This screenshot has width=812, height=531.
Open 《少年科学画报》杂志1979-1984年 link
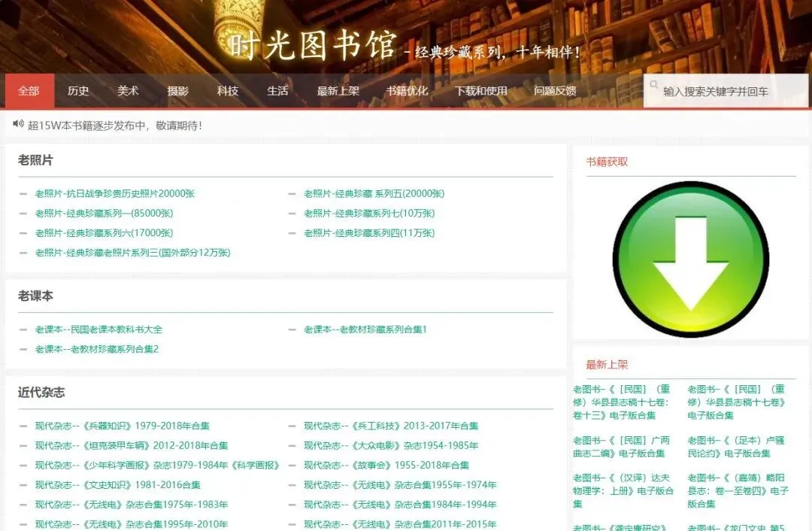coord(157,465)
